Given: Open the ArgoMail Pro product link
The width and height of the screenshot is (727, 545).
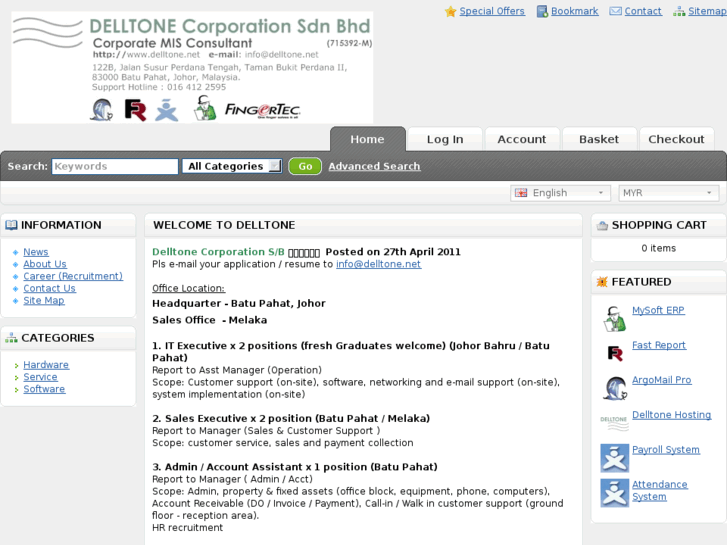Looking at the screenshot, I should click(x=662, y=380).
